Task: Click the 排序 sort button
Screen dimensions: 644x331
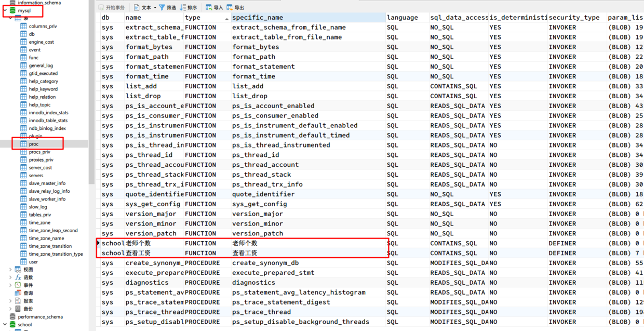Action: coord(188,7)
